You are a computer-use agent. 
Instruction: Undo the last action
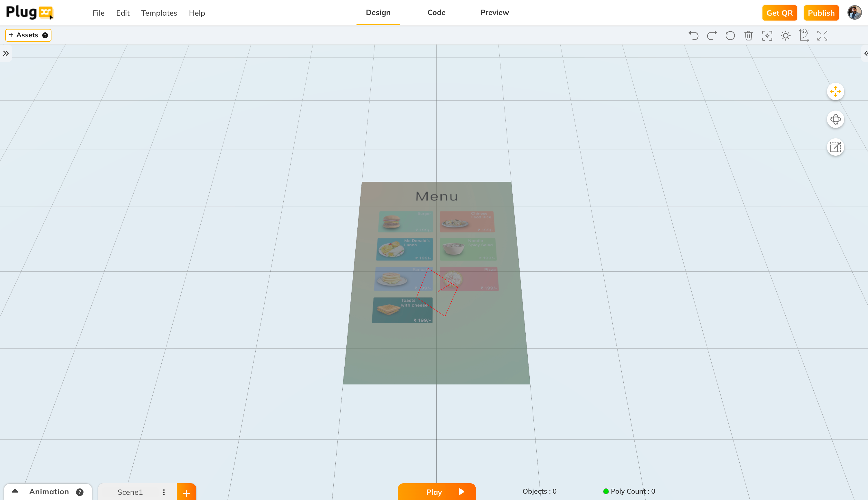(x=693, y=35)
